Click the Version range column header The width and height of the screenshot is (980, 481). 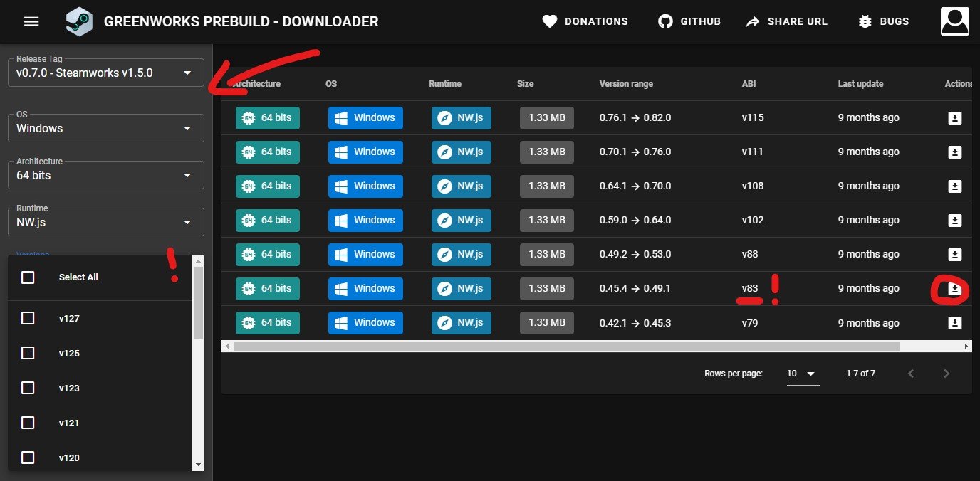click(626, 84)
